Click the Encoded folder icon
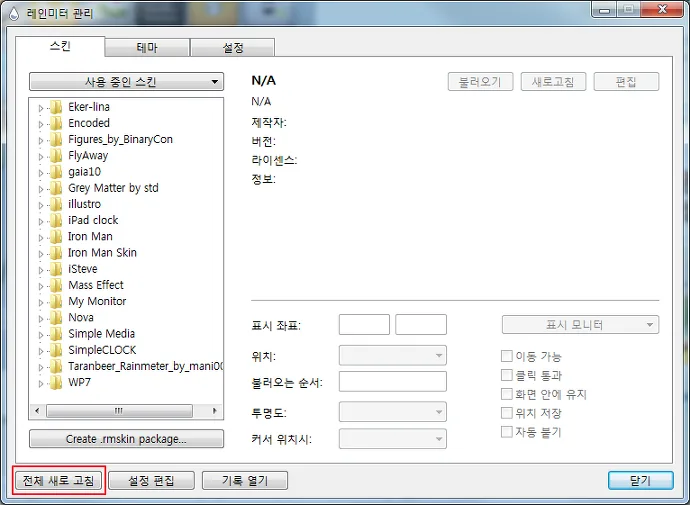This screenshot has height=505, width=690. coord(56,123)
